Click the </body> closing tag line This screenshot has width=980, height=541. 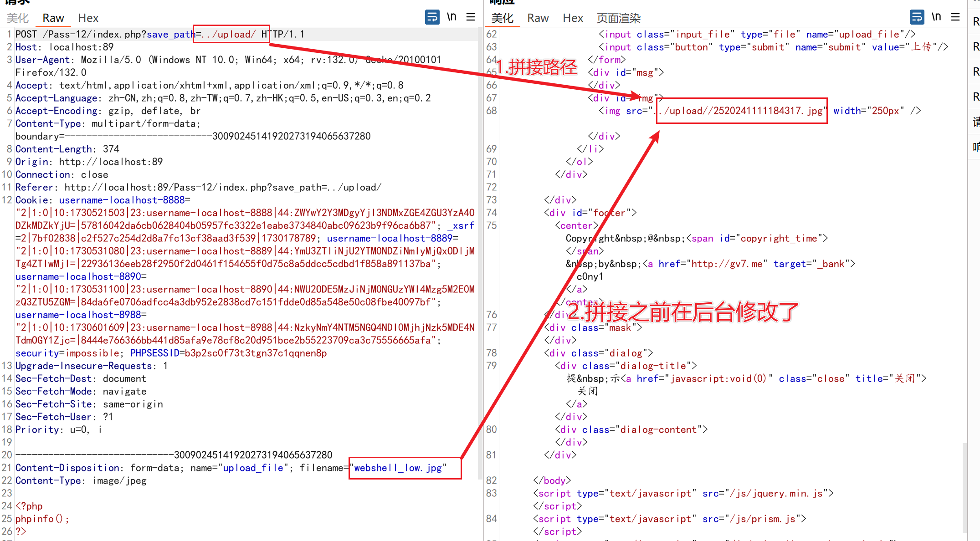click(552, 480)
